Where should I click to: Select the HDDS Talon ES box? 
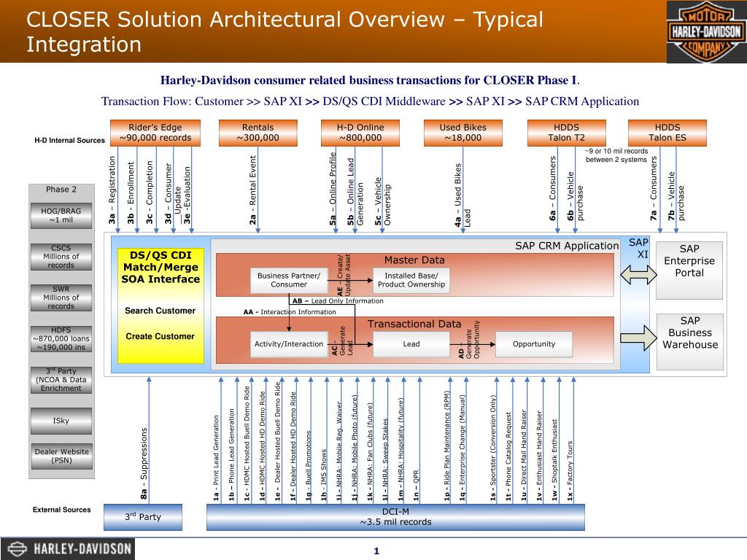667,133
